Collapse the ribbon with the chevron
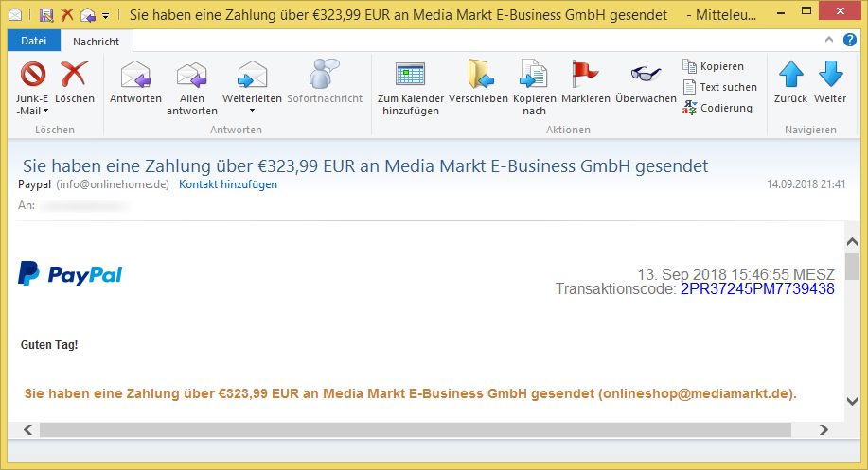The width and height of the screenshot is (868, 470). [x=828, y=40]
